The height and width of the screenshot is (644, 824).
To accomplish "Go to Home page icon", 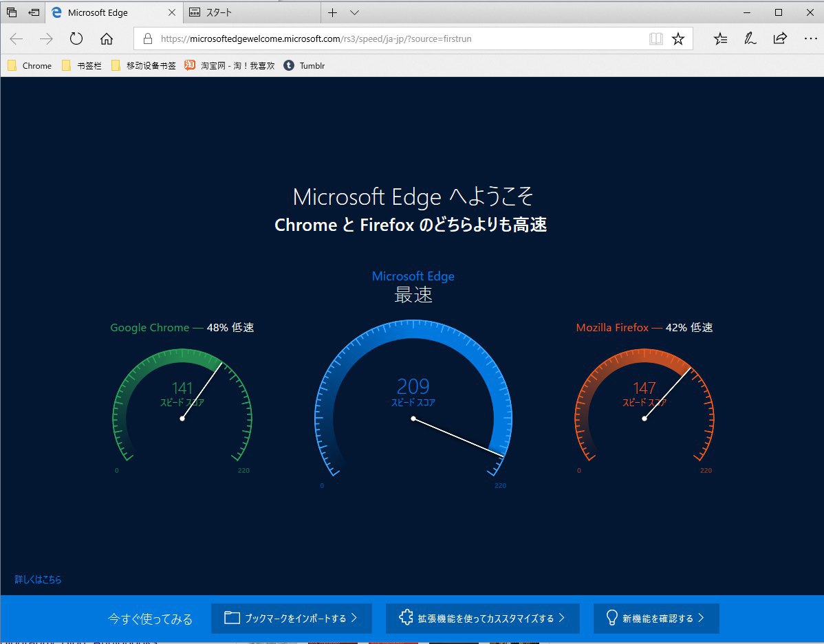I will 107,39.
